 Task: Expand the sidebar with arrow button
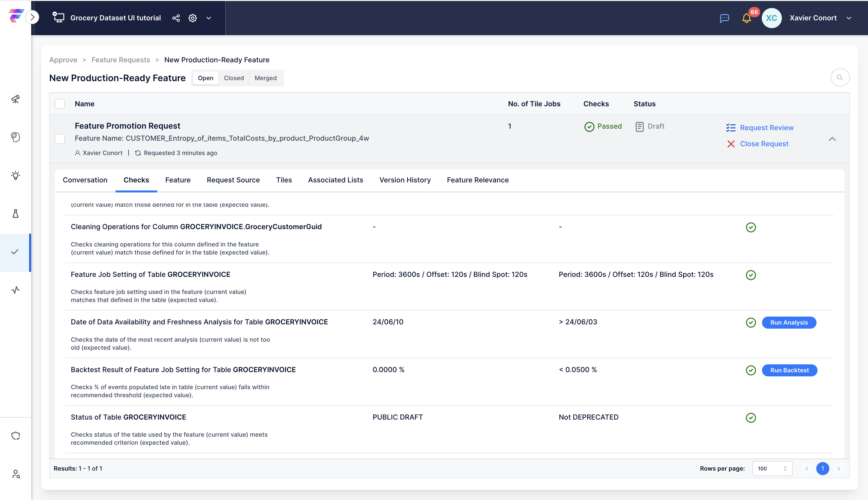point(32,17)
